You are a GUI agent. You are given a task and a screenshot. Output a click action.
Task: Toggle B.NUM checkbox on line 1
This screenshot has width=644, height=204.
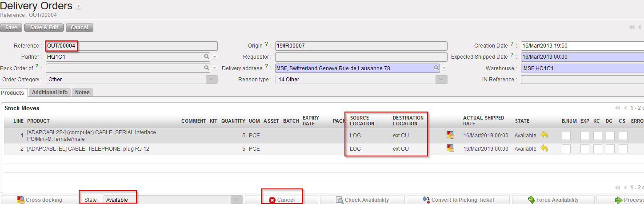click(x=566, y=136)
